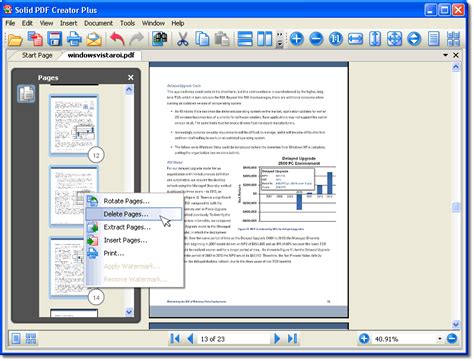Image resolution: width=474 pixels, height=361 pixels.
Task: Open the Tools menu
Action: click(127, 23)
